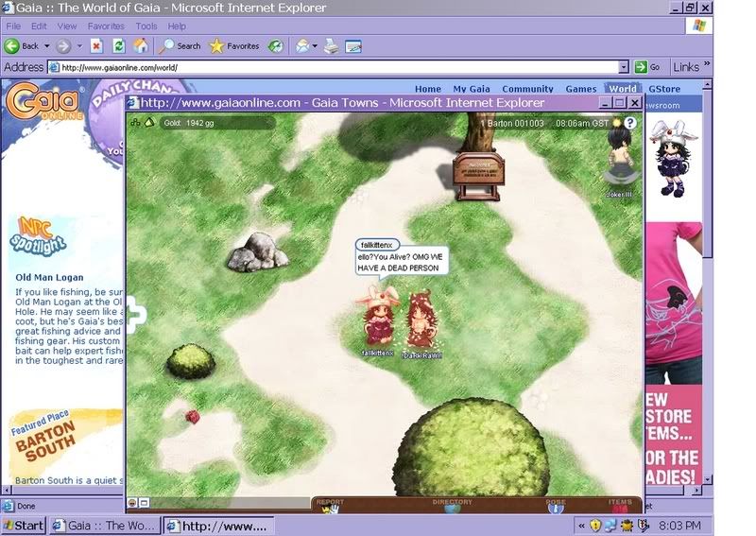Go back using the green Back arrow
The height and width of the screenshot is (536, 756).
12,46
